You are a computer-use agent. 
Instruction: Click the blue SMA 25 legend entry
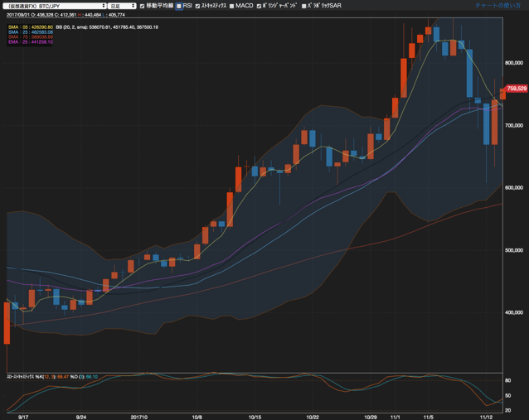click(31, 32)
